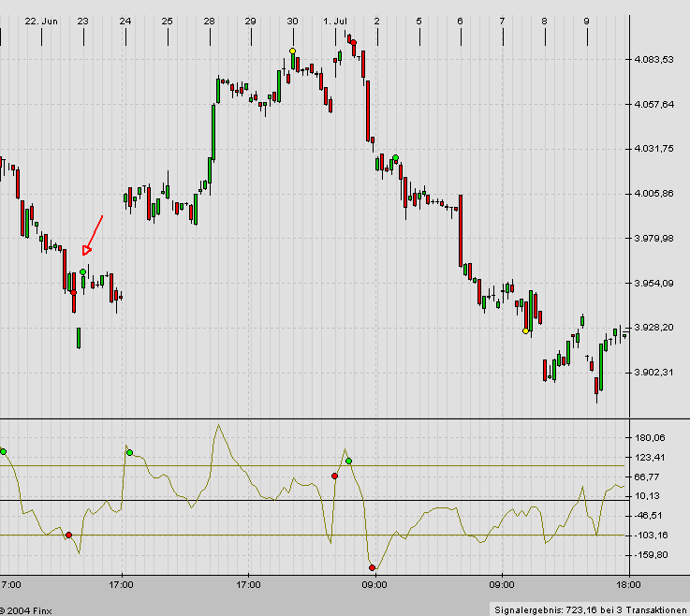Click the green signal dot near the 4.031,75 level
This screenshot has width=690, height=616.
pyautogui.click(x=396, y=158)
